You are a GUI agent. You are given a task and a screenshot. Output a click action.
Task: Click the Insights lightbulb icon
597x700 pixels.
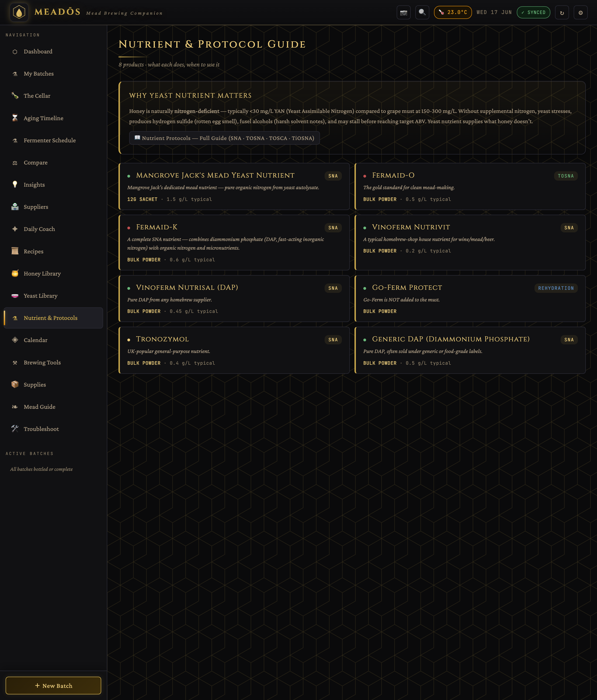[x=15, y=185]
